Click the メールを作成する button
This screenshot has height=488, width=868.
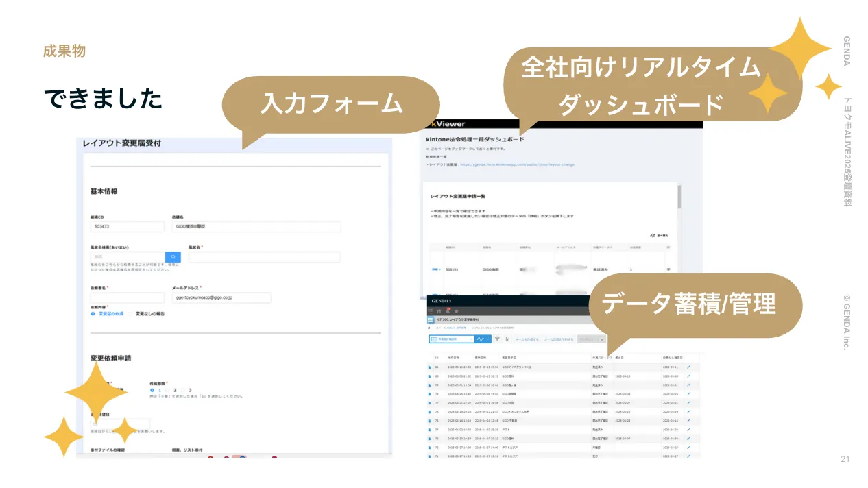[527, 339]
